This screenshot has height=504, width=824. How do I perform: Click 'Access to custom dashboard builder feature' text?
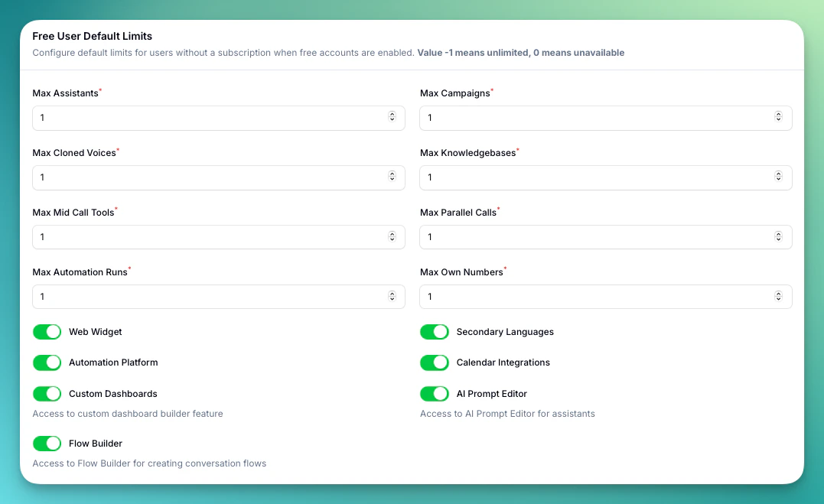(128, 414)
